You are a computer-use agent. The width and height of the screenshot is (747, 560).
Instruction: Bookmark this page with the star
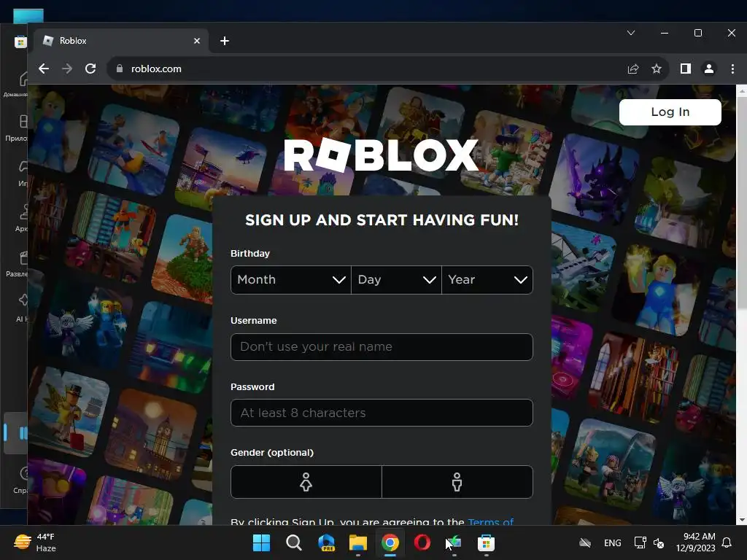tap(657, 69)
